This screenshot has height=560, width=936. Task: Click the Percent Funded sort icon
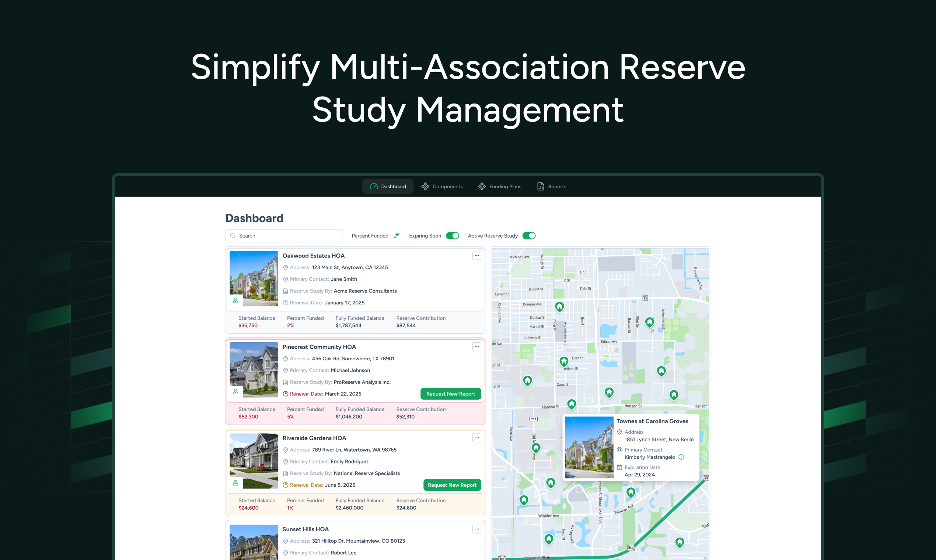pos(396,236)
